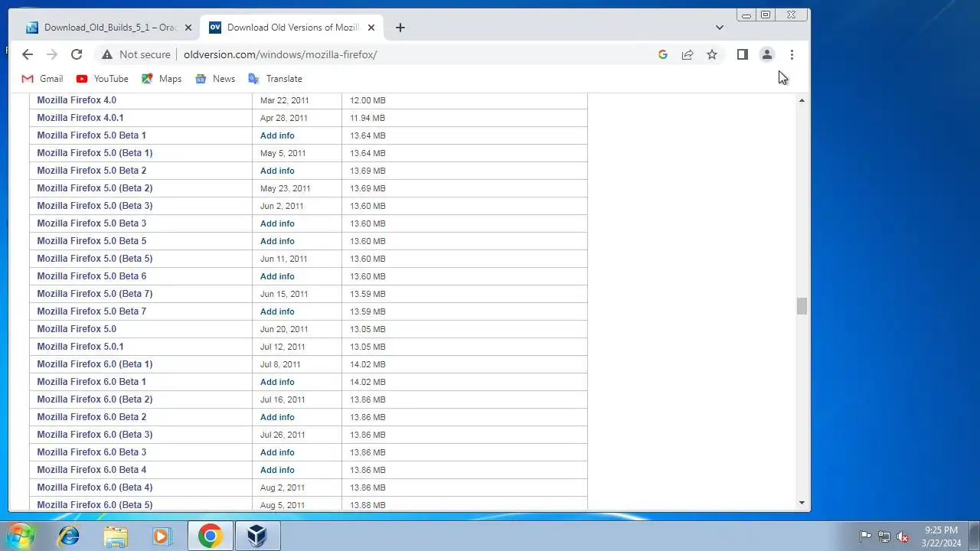Select Download Old Versions of Mozilla tab

tap(292, 28)
